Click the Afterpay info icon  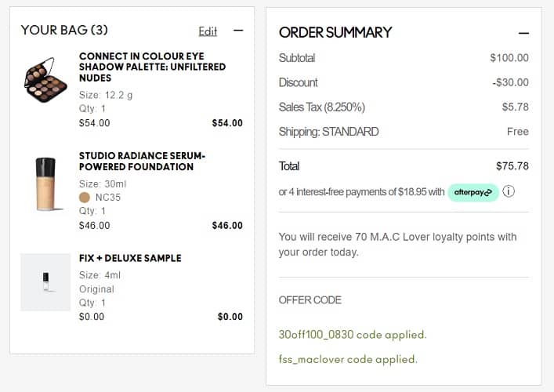click(x=509, y=191)
